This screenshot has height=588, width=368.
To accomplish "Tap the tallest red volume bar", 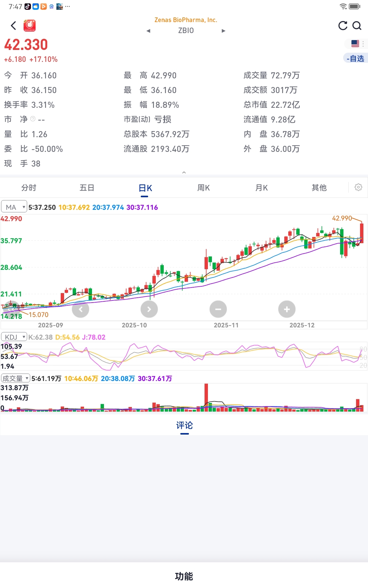I will coord(206,397).
